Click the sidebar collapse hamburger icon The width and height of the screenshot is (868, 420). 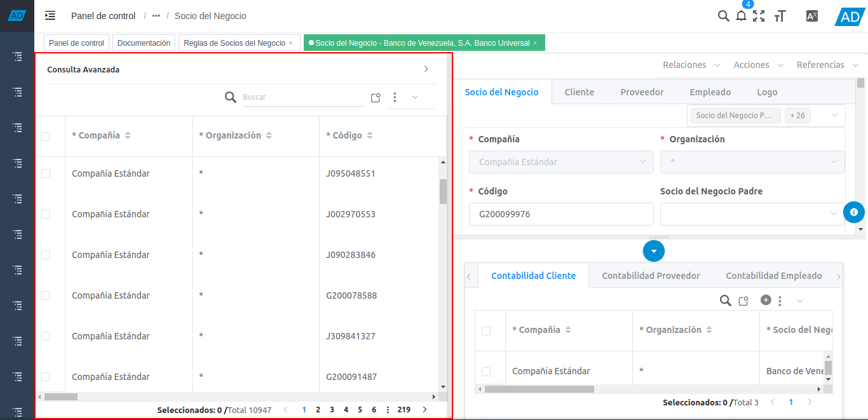50,15
